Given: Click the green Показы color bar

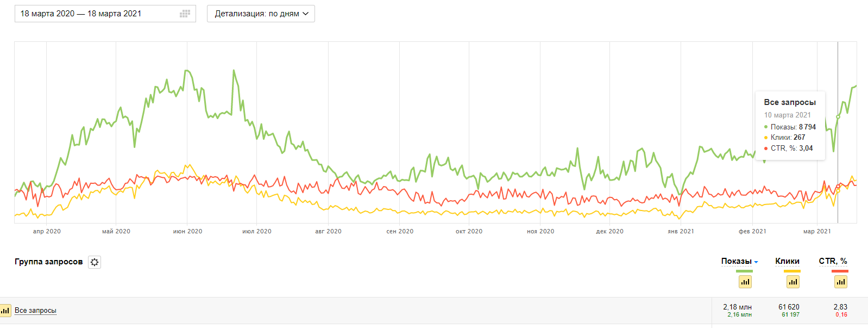Looking at the screenshot, I should point(744,271).
